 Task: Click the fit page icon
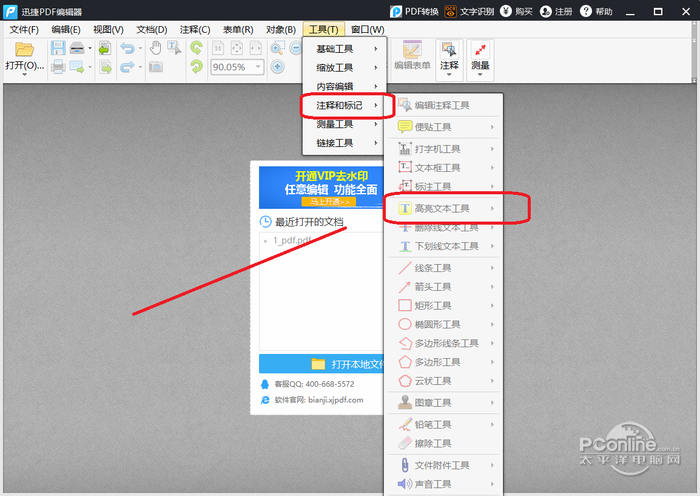tap(237, 48)
